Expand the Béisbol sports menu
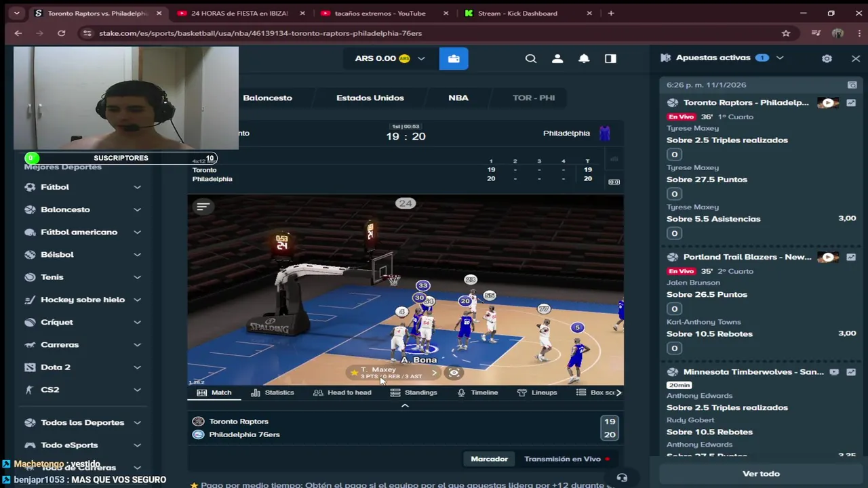 (137, 255)
